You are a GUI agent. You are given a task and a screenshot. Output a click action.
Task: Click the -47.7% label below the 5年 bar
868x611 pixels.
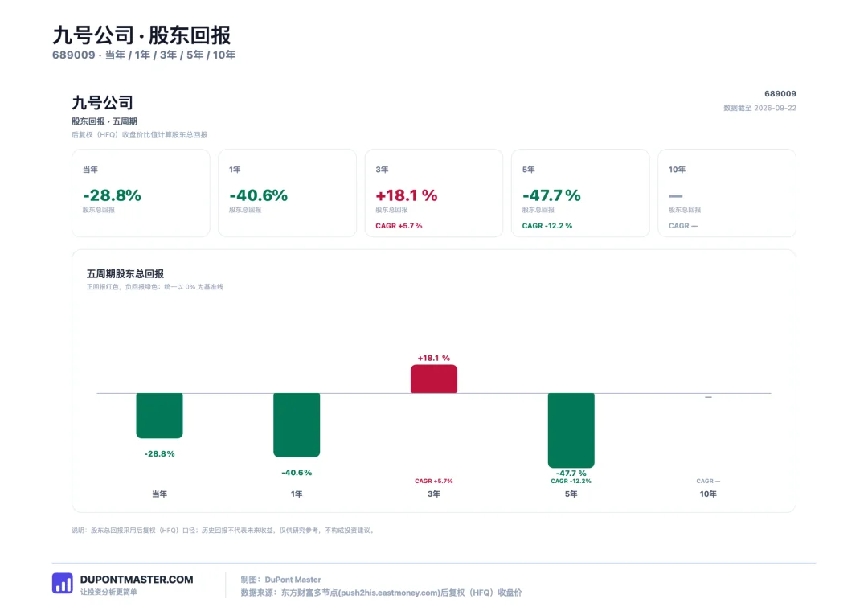coord(571,473)
